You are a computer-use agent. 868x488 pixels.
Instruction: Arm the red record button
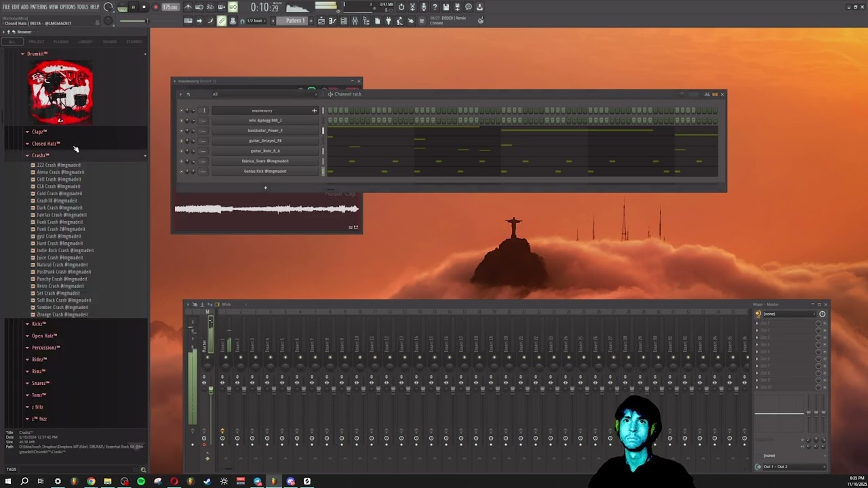[155, 7]
